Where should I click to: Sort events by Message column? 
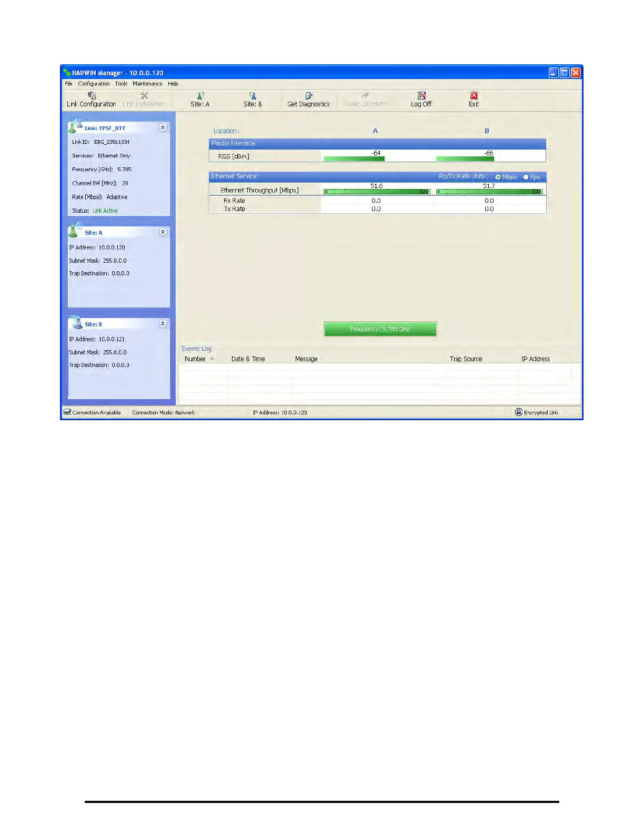coord(368,359)
